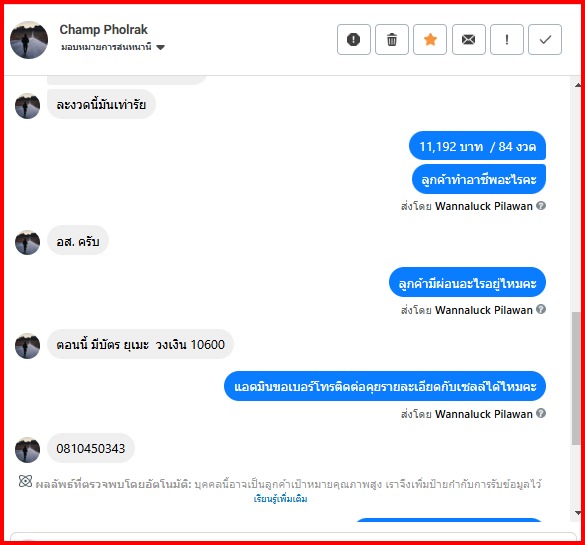This screenshot has height=545, width=585.
Task: Click the 11,192 บาท / 84 งวด message bubble
Action: pos(477,146)
